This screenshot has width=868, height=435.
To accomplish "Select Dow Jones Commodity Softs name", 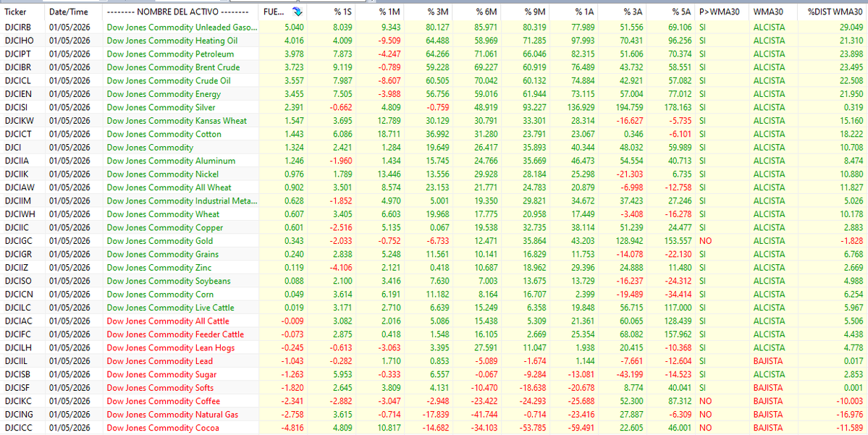I will click(161, 388).
